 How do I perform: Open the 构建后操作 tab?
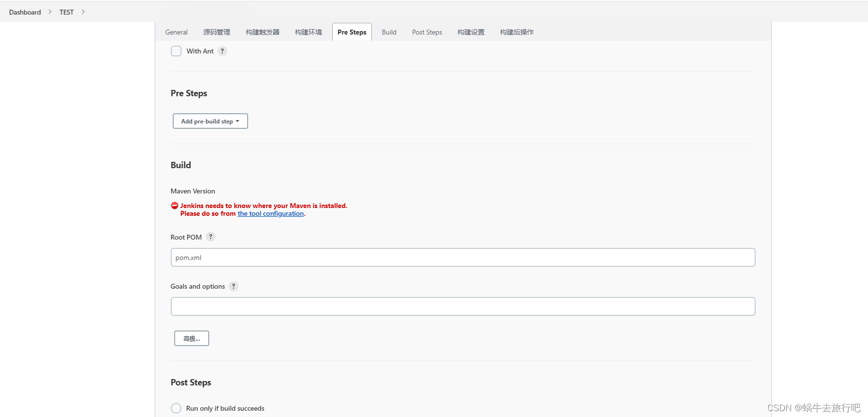(x=517, y=32)
